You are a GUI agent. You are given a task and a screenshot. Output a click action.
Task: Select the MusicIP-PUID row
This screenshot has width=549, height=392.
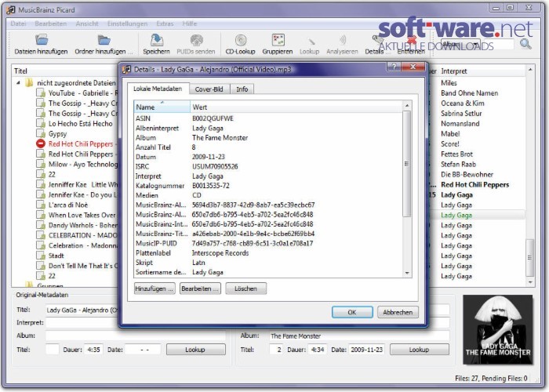click(x=268, y=243)
